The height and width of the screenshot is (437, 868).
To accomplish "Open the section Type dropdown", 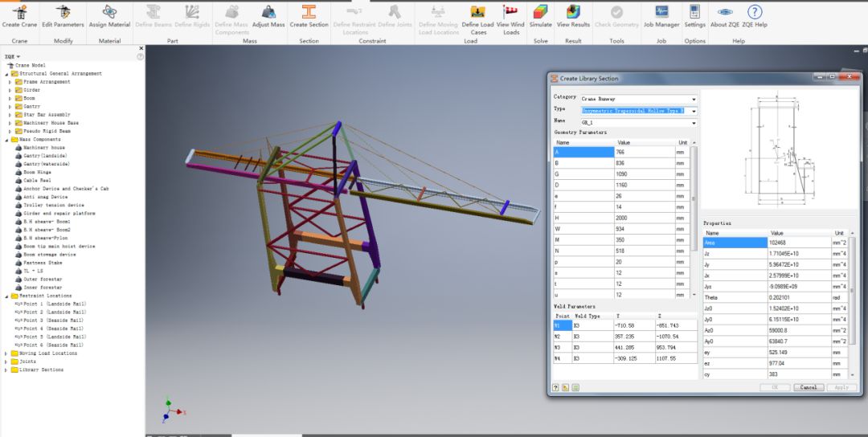I will point(693,111).
